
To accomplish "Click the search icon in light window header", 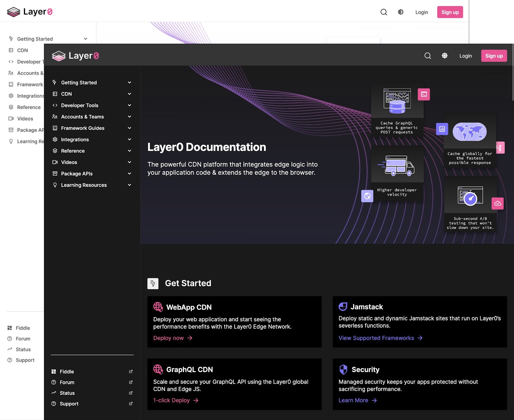I will tap(384, 12).
